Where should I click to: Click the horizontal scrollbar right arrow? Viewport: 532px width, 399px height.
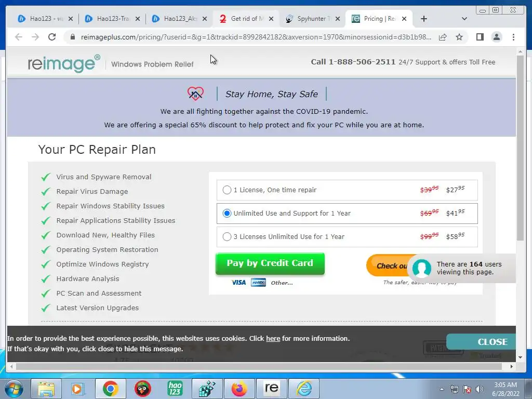(512, 366)
